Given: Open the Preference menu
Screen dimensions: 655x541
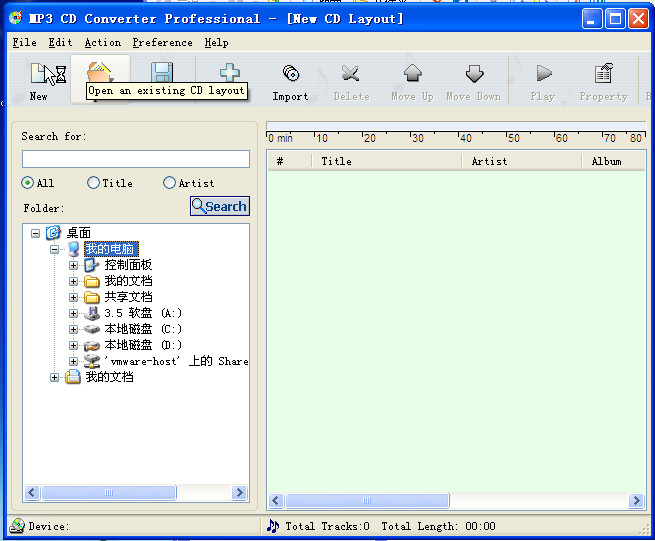Looking at the screenshot, I should coord(162,42).
